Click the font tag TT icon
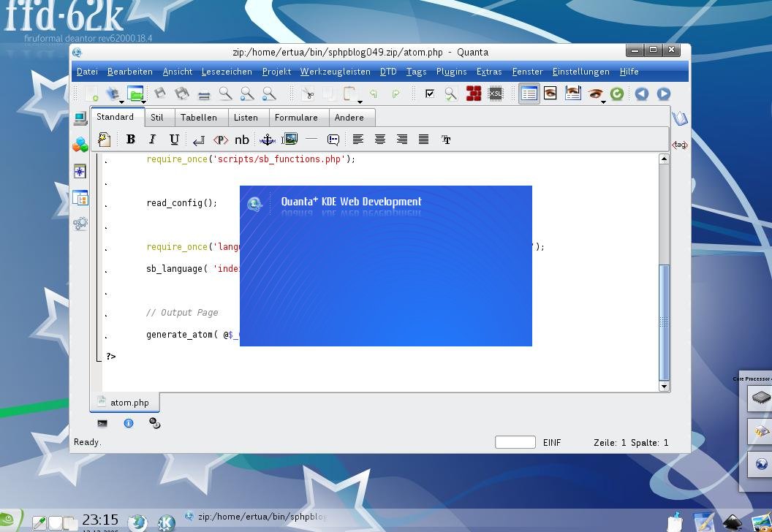The height and width of the screenshot is (532, 772). (446, 140)
